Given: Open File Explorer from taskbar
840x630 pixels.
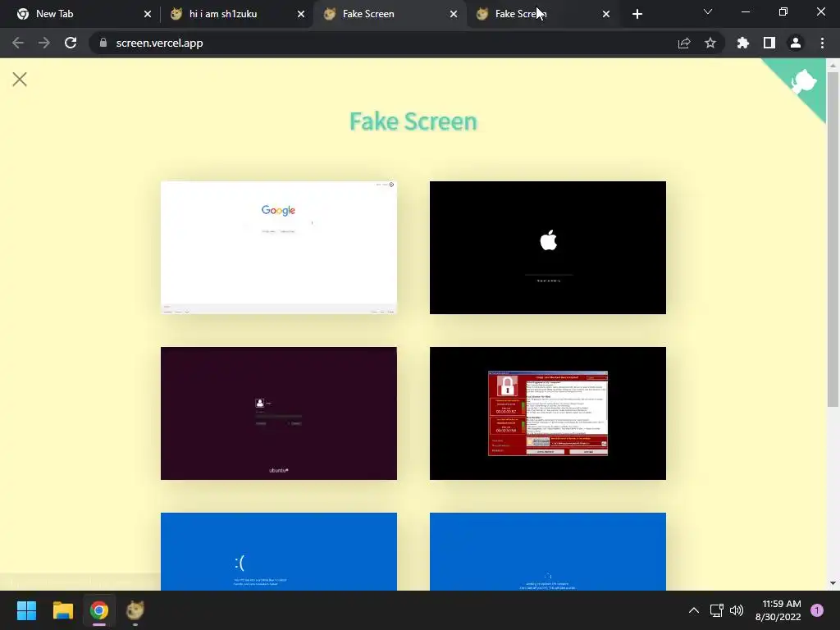Looking at the screenshot, I should [63, 610].
